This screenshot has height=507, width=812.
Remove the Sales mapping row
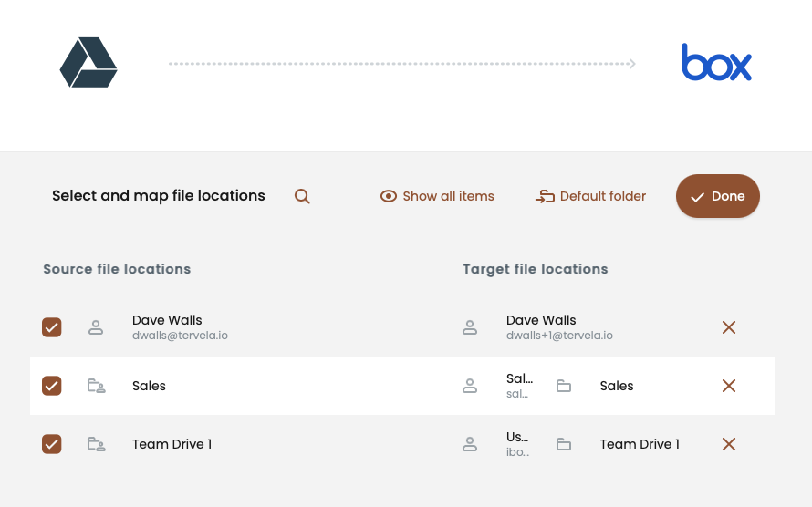[728, 386]
